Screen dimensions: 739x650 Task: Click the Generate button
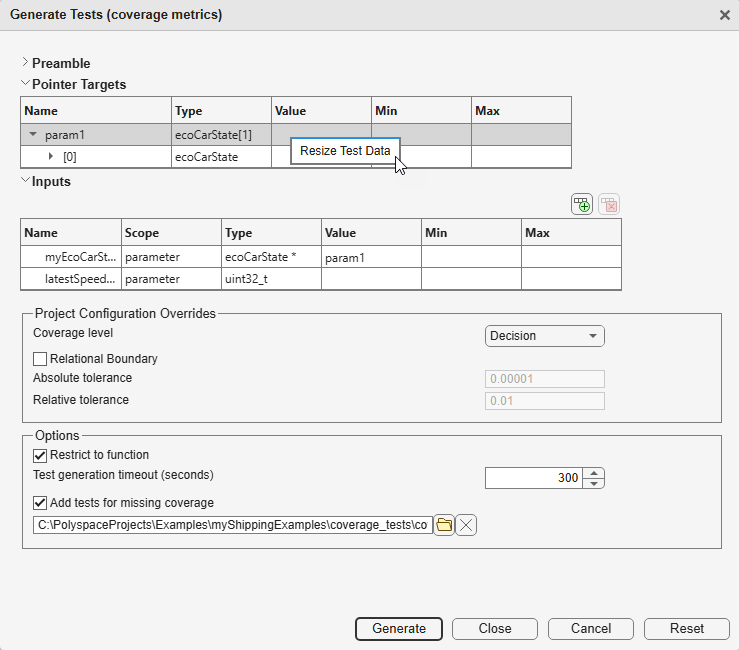[x=399, y=629]
